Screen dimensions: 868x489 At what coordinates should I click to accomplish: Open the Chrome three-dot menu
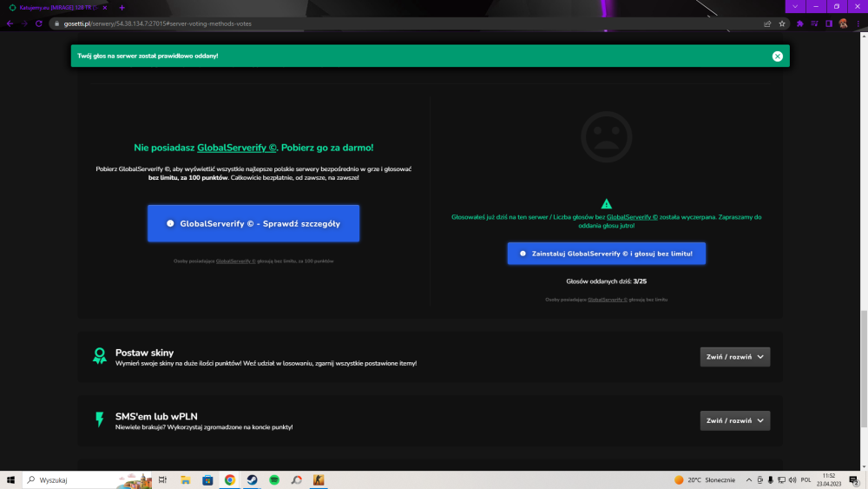858,23
